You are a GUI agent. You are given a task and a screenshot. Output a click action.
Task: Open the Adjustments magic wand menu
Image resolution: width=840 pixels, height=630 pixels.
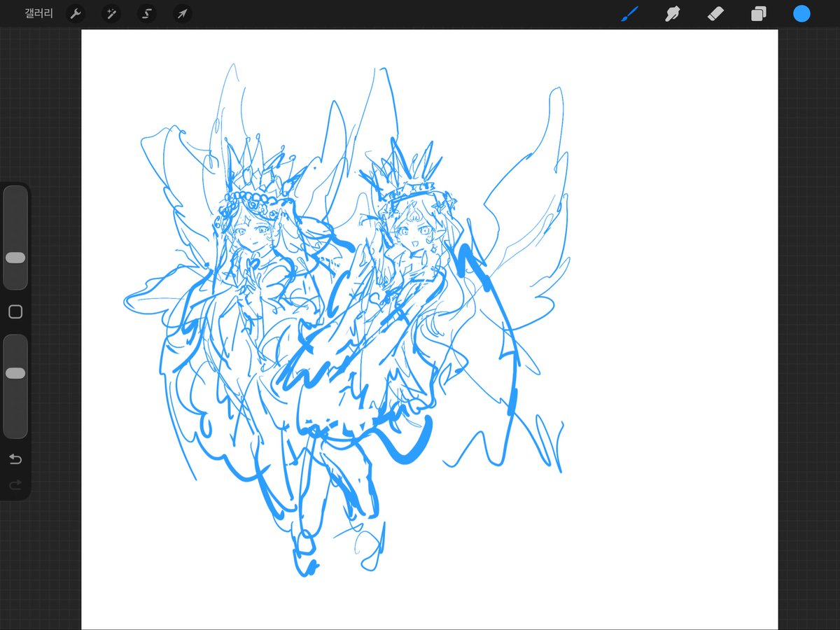click(x=111, y=13)
